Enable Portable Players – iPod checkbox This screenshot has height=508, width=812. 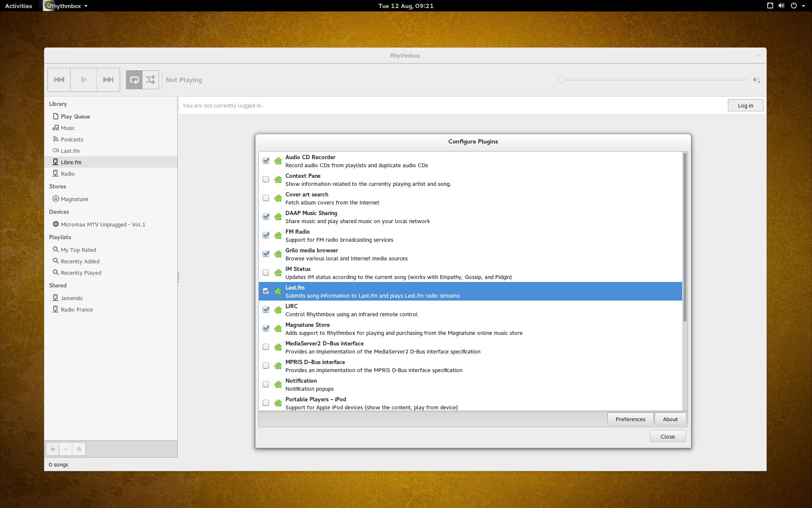[x=266, y=403]
